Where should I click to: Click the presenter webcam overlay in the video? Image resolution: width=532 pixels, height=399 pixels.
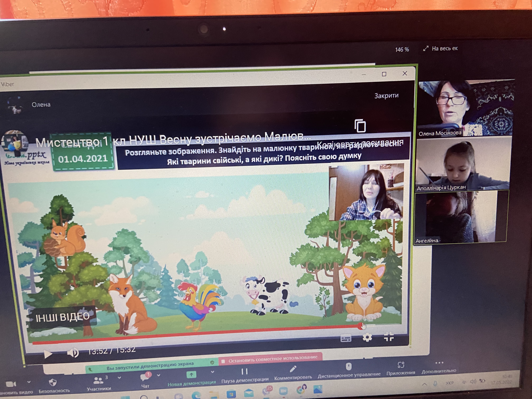(x=366, y=192)
